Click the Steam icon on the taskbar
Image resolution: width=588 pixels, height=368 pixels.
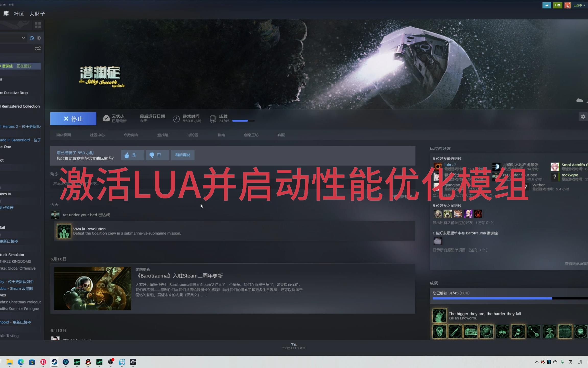tap(54, 362)
